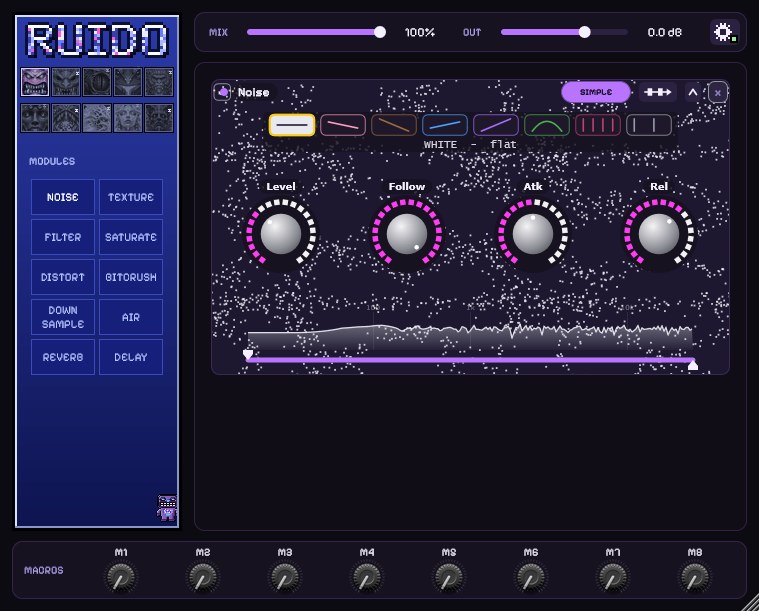Click the M7 macro knob

[613, 577]
